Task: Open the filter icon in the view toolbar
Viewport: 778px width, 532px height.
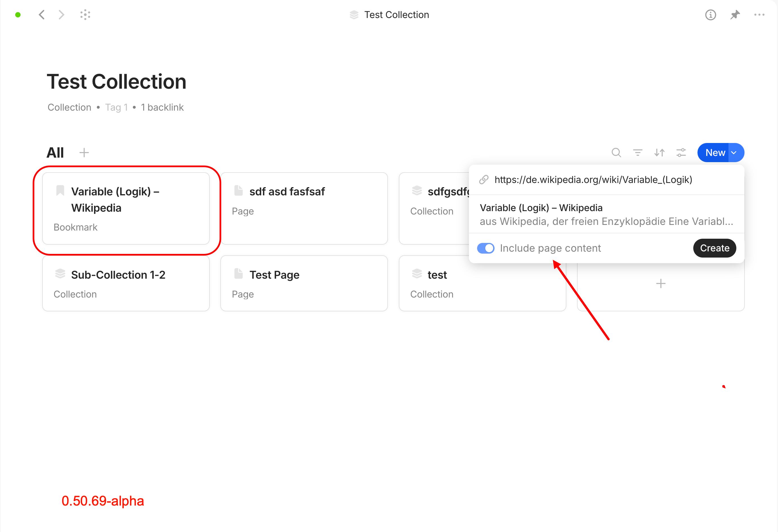Action: click(638, 153)
